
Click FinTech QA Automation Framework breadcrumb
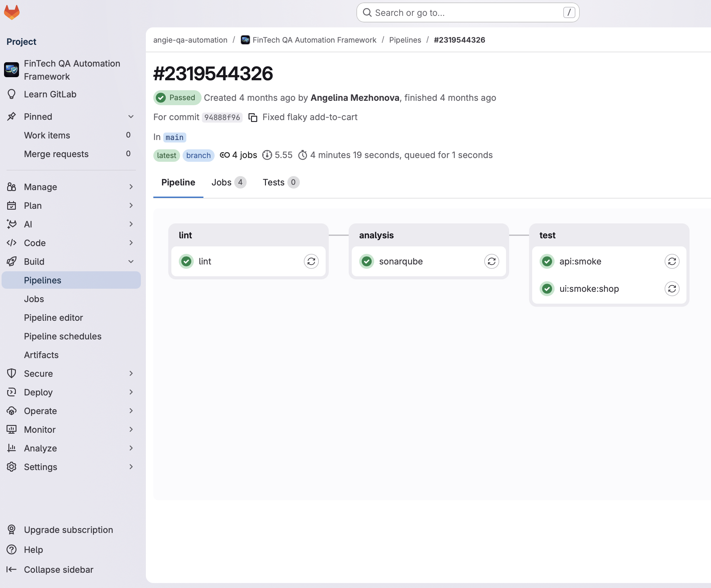coord(309,40)
